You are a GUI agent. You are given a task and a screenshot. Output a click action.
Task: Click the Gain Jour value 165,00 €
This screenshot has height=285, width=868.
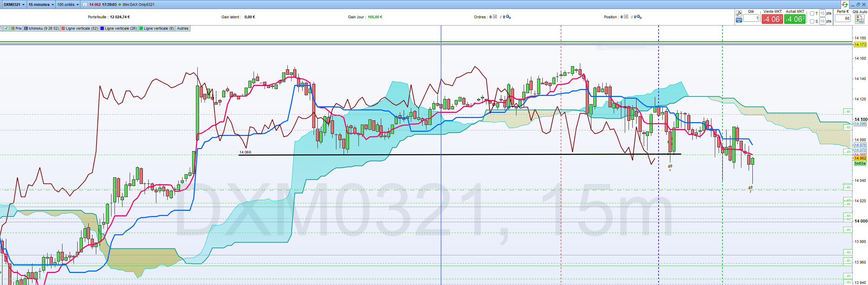375,17
